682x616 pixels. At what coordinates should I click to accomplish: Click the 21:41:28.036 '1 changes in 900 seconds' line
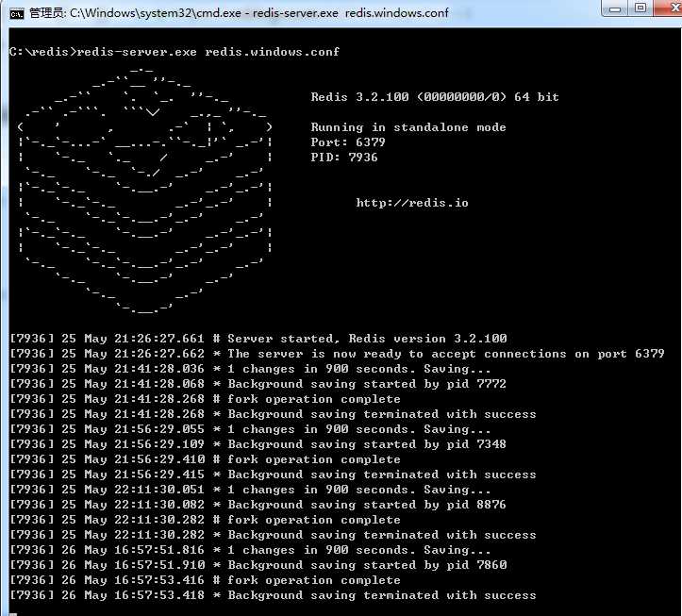tap(250, 369)
